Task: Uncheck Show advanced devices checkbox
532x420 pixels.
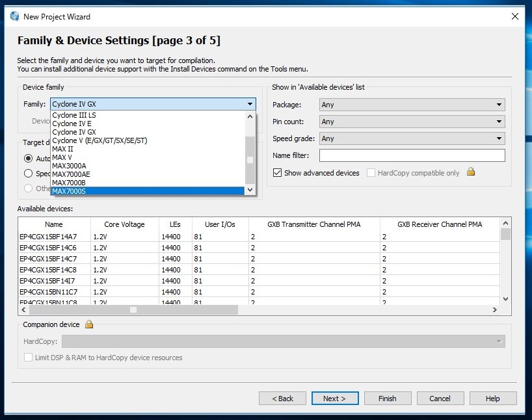Action: click(278, 173)
